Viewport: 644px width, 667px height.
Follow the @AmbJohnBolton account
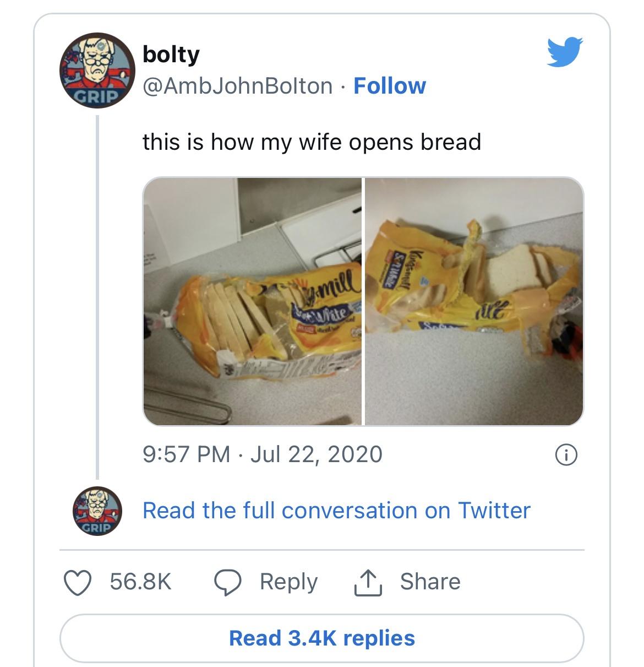point(390,86)
